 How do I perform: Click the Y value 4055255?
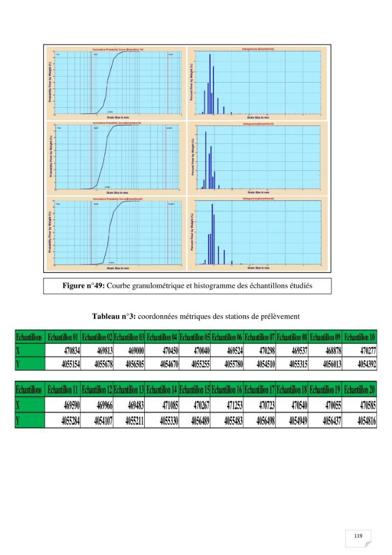pyautogui.click(x=201, y=364)
